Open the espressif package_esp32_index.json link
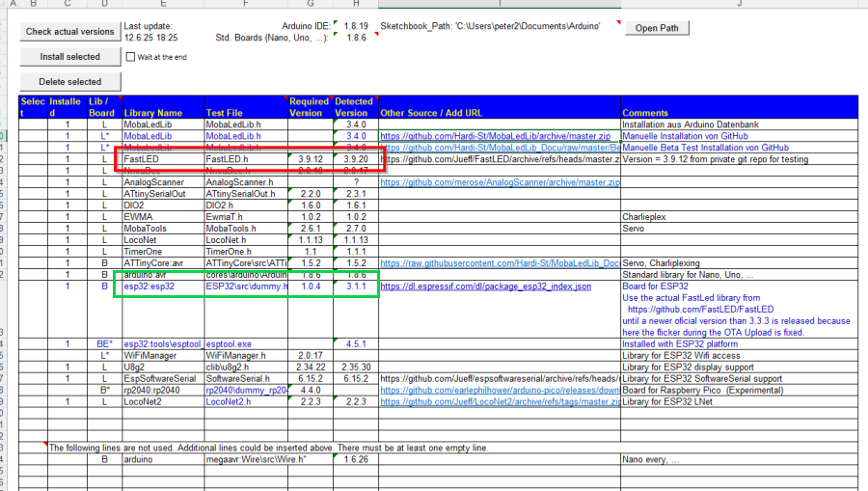 pos(486,286)
